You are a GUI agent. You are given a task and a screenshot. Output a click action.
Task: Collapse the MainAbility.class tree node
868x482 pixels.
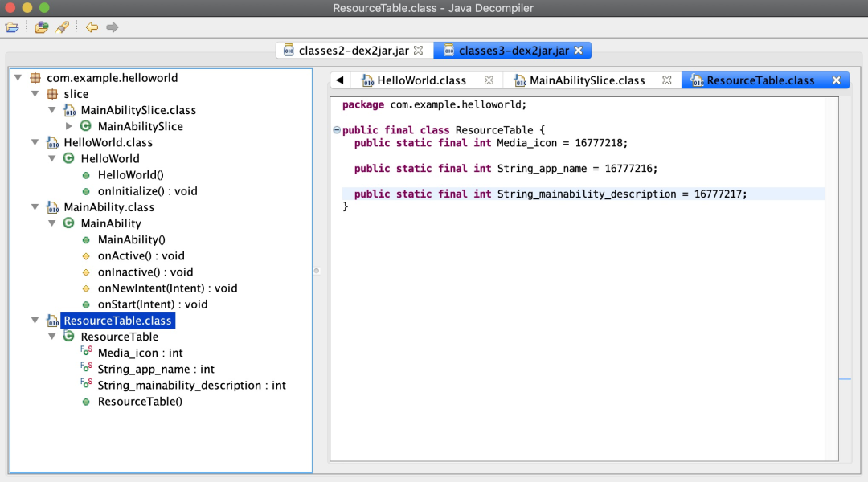(35, 207)
